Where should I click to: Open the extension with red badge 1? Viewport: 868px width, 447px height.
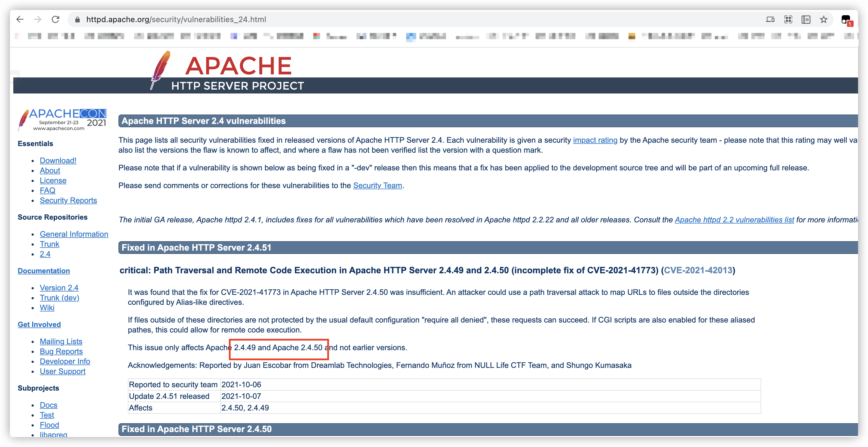(x=846, y=20)
